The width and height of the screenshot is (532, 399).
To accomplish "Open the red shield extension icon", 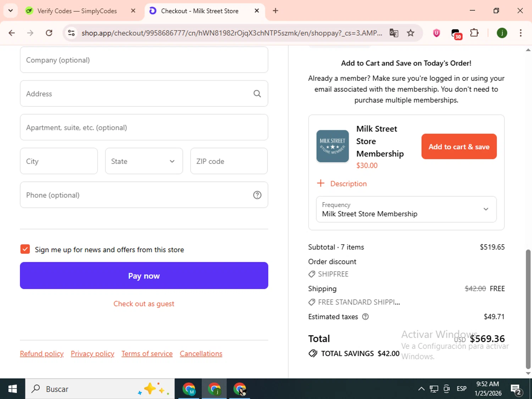I will 437,33.
